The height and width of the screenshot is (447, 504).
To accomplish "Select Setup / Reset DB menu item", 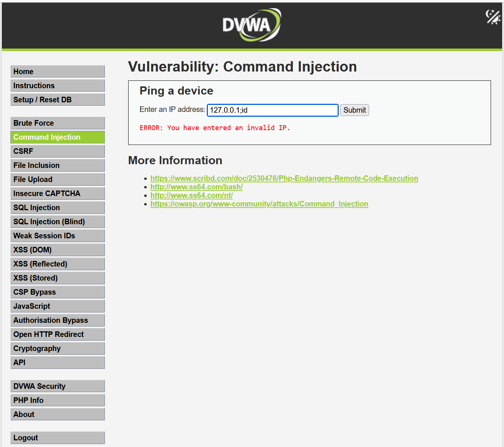I will 57,100.
